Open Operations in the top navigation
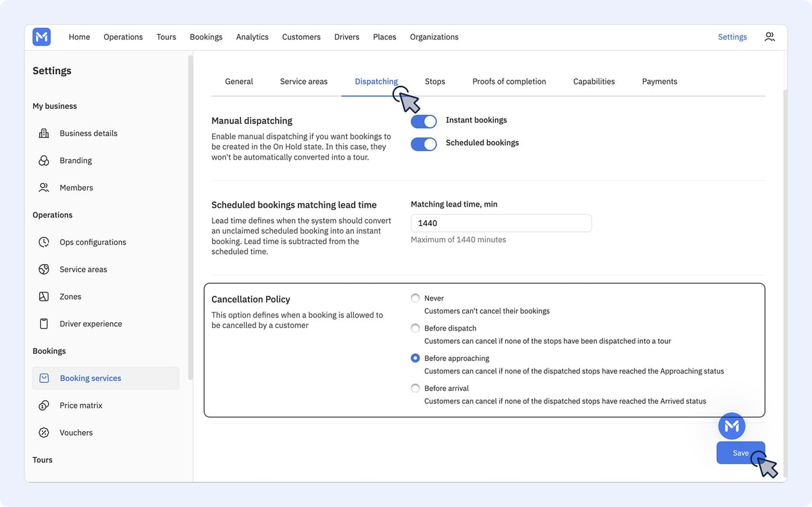Screen dimensions: 812x507 tap(123, 37)
